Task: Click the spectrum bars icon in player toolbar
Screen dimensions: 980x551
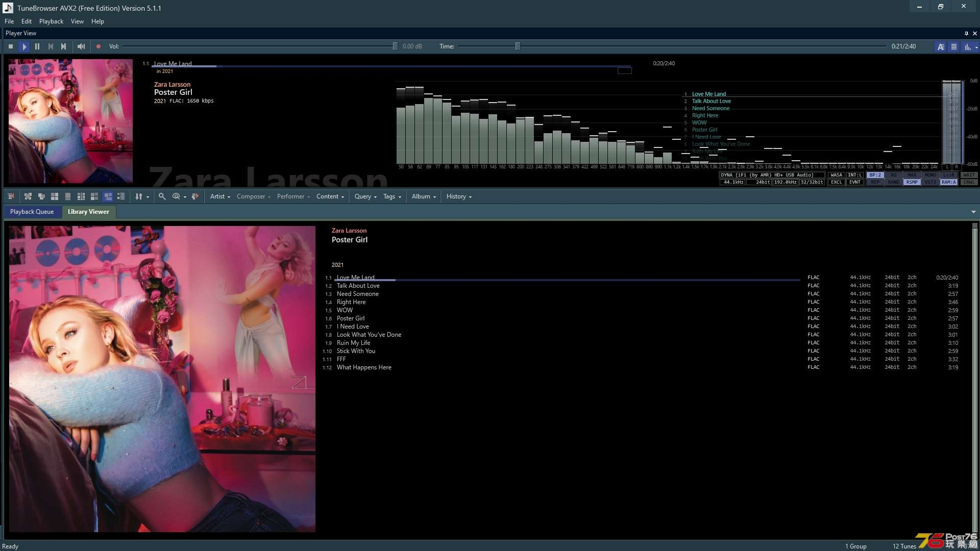Action: [x=967, y=46]
